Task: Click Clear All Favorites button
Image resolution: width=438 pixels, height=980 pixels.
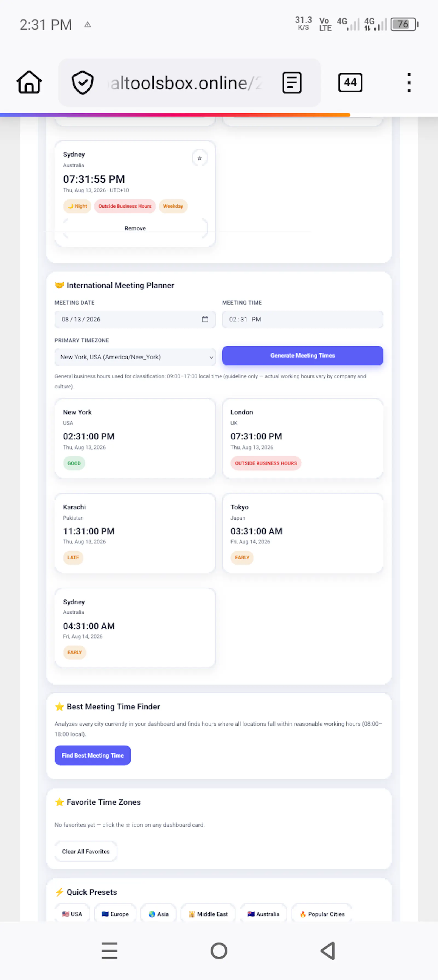Action: (86, 851)
